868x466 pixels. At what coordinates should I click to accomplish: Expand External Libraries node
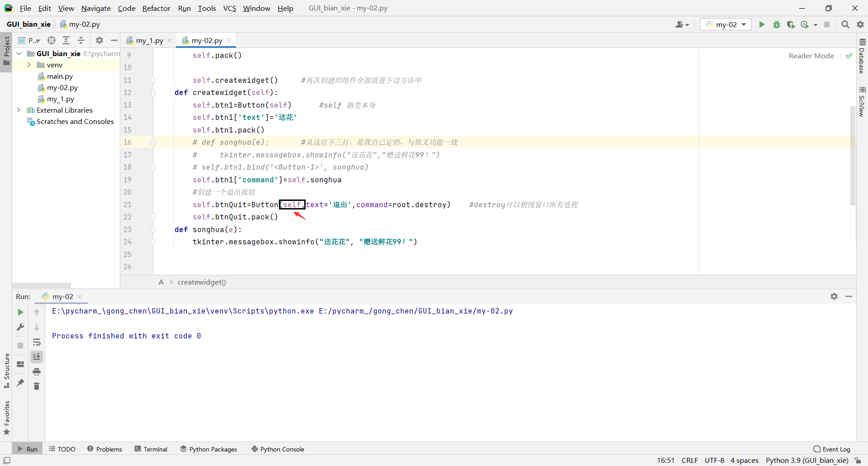(x=19, y=110)
